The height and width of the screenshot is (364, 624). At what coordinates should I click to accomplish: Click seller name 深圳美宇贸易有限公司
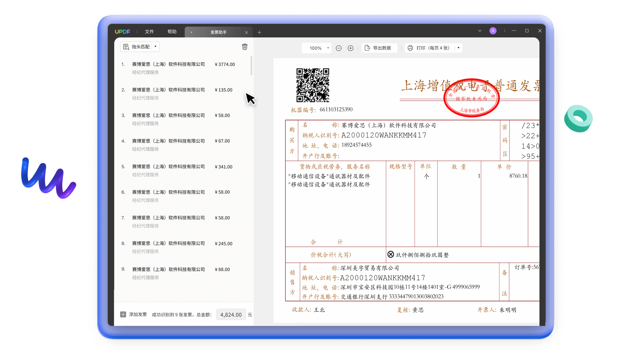pyautogui.click(x=370, y=268)
